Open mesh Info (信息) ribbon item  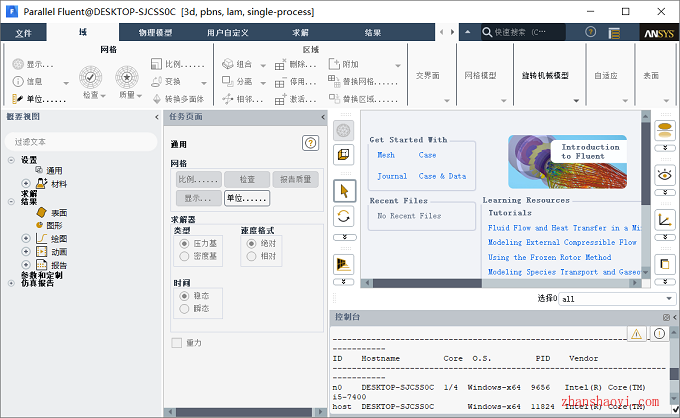[x=28, y=82]
